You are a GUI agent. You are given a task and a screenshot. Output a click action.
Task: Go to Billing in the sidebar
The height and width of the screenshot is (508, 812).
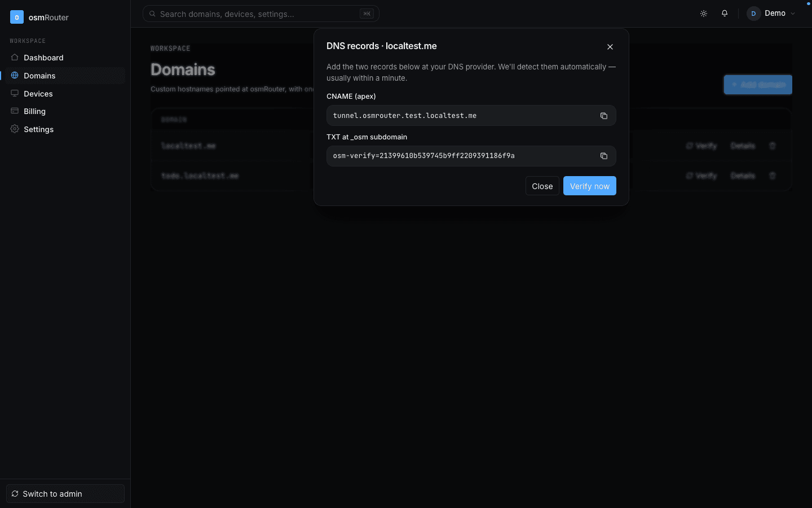coord(65,111)
